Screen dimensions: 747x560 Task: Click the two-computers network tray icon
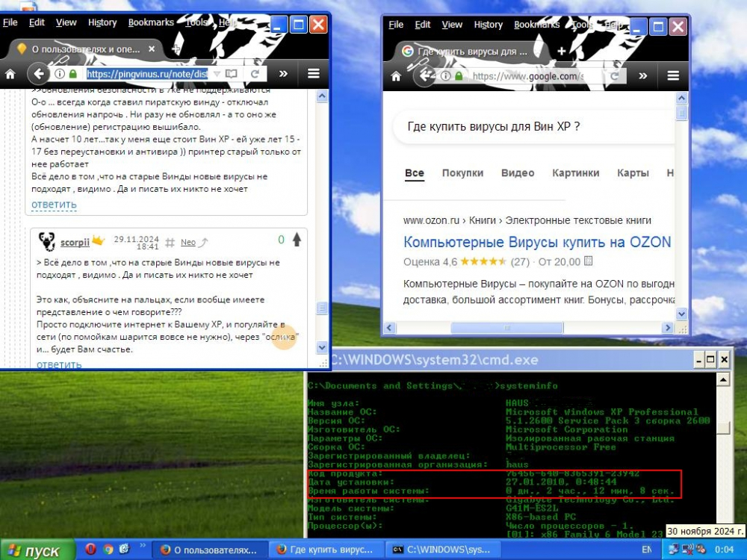click(x=673, y=550)
